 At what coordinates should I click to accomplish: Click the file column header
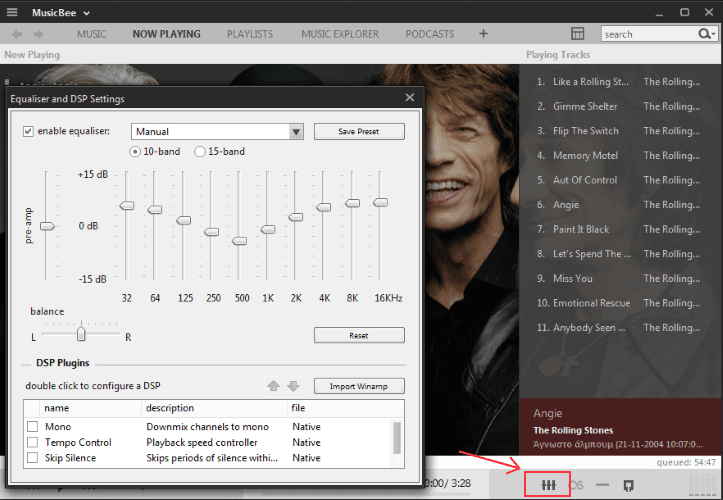(x=345, y=408)
